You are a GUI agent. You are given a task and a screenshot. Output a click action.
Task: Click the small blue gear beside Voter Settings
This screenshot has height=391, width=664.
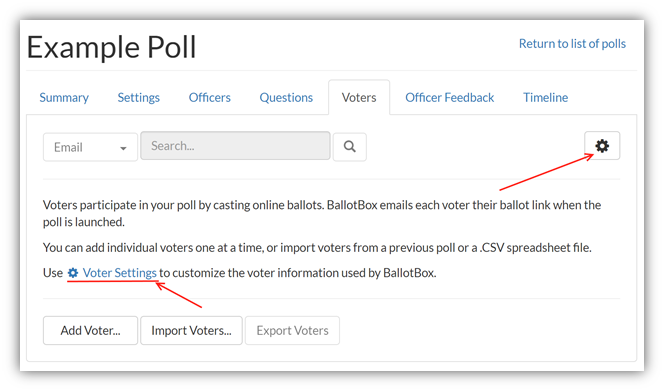tap(73, 273)
